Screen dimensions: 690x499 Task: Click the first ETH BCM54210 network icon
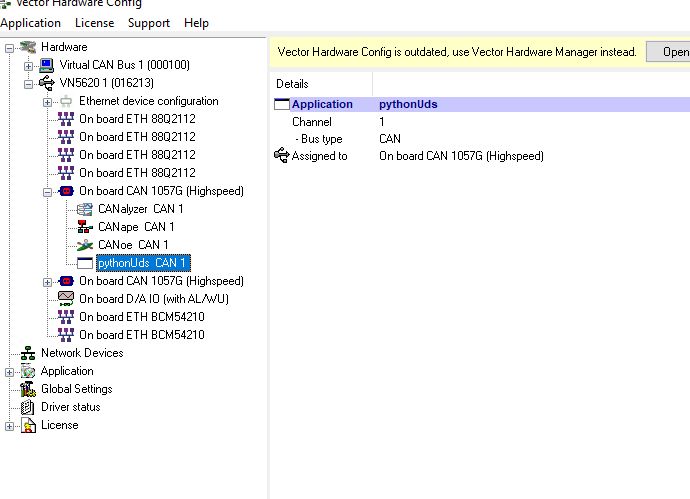66,317
